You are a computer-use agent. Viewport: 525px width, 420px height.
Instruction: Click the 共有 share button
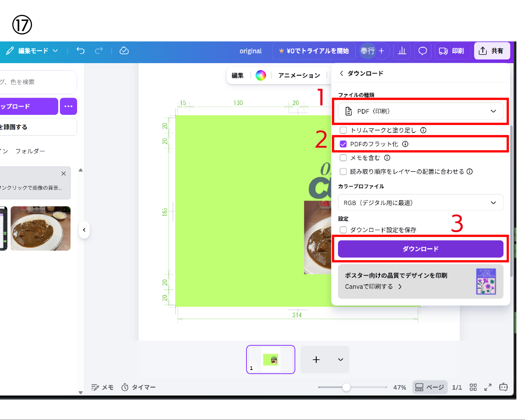[x=492, y=51]
